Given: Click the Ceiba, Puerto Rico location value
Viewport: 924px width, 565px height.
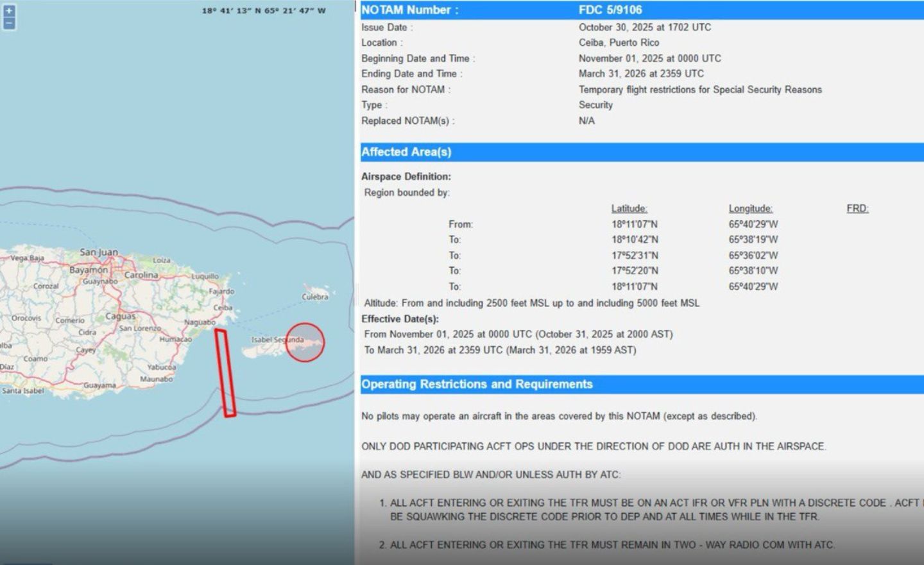Looking at the screenshot, I should [x=619, y=42].
